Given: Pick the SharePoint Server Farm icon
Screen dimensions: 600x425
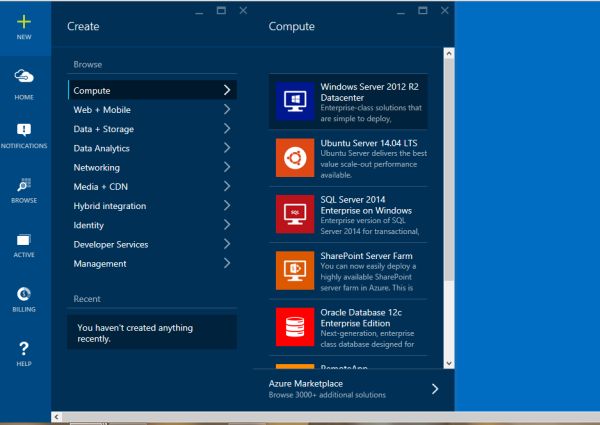Looking at the screenshot, I should 295,270.
